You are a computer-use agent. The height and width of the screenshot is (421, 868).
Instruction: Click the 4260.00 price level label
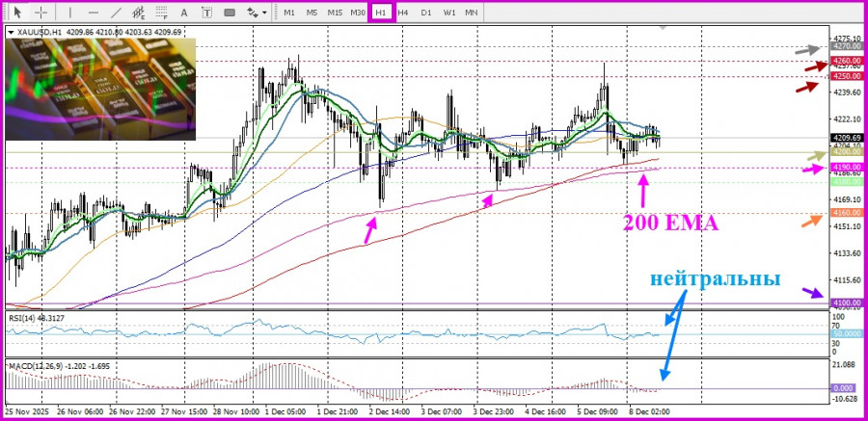[846, 61]
